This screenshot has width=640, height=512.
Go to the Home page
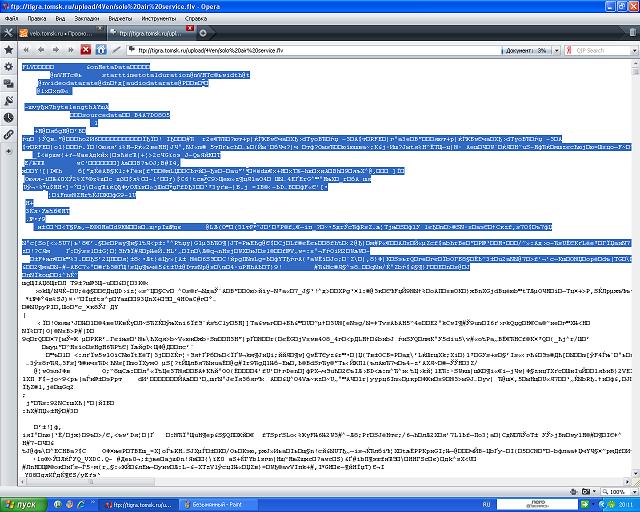[x=101, y=50]
